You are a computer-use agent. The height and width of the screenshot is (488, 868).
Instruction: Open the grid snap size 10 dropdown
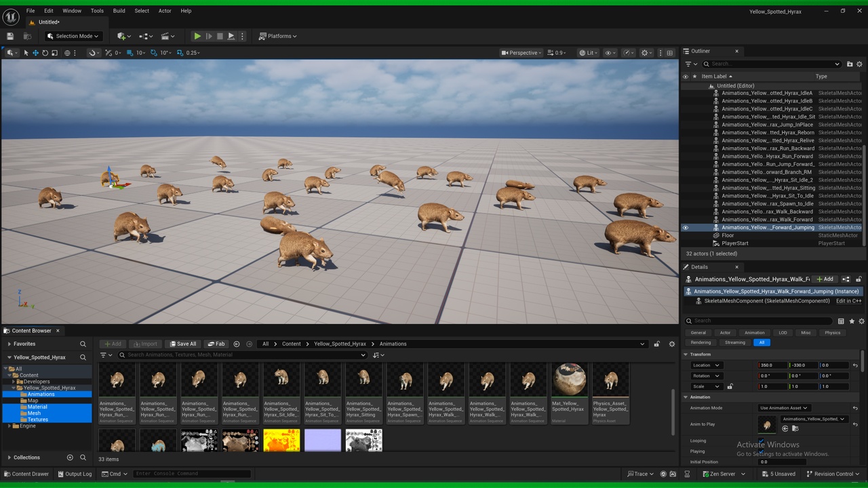(x=142, y=53)
